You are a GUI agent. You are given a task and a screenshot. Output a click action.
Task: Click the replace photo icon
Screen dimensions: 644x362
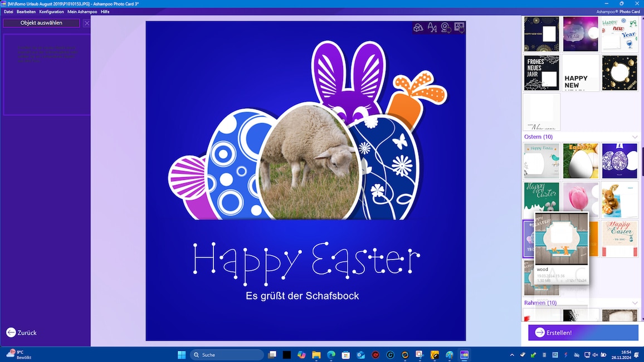(459, 28)
